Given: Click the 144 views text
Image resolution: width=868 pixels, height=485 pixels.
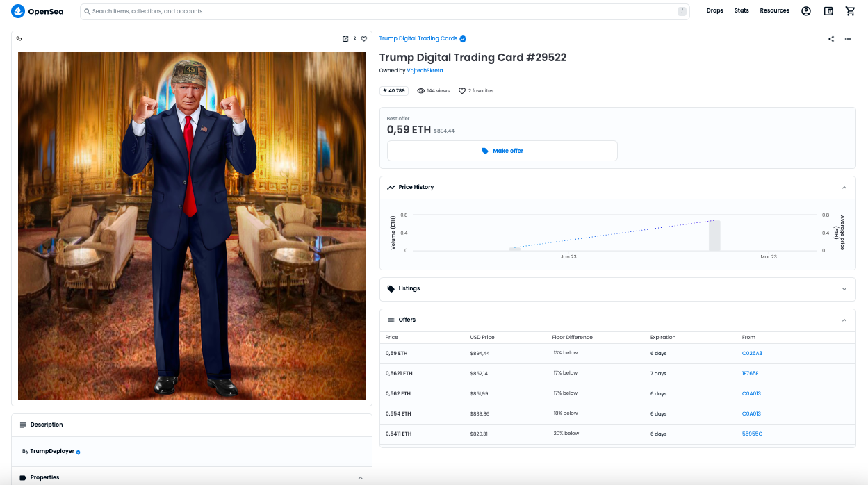Looking at the screenshot, I should coord(438,91).
